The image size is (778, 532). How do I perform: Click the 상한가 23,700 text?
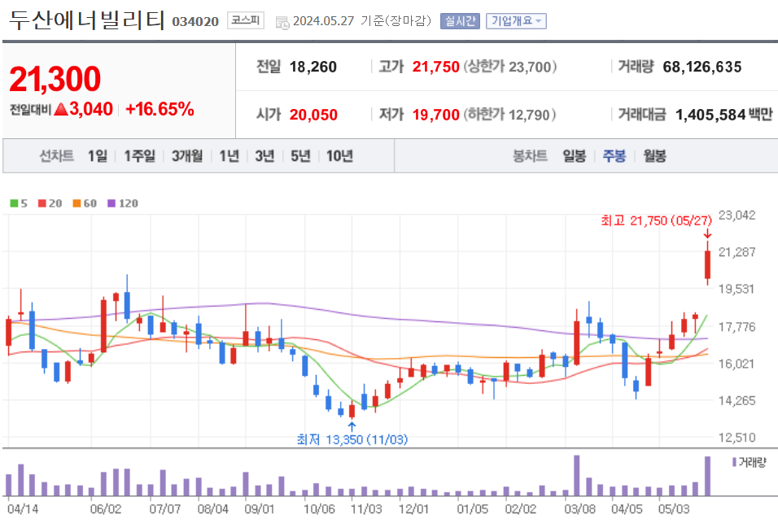tap(510, 67)
